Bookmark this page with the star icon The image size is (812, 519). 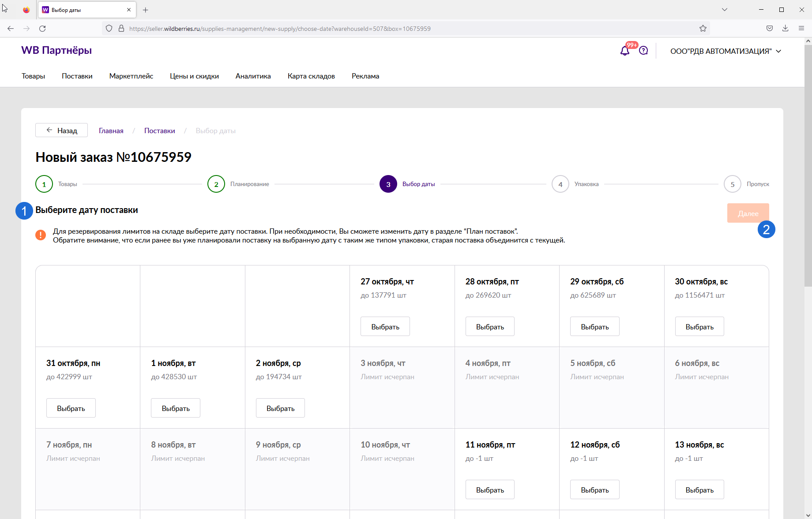703,29
